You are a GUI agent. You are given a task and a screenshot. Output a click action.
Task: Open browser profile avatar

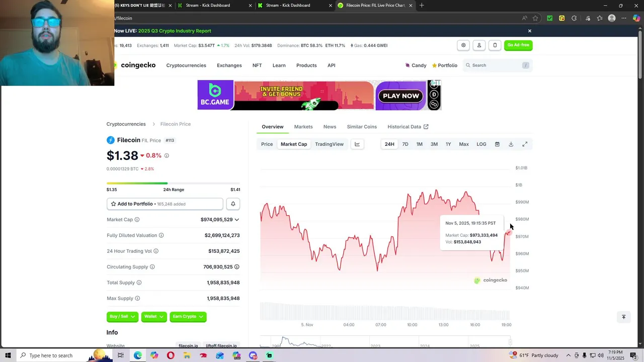612,18
